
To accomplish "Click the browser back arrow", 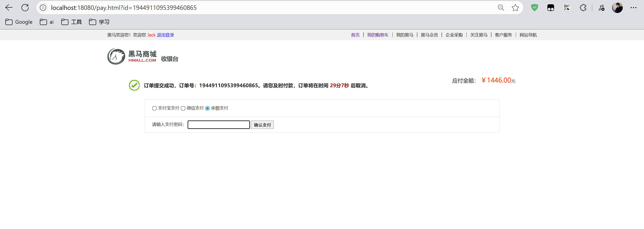I will [9, 8].
